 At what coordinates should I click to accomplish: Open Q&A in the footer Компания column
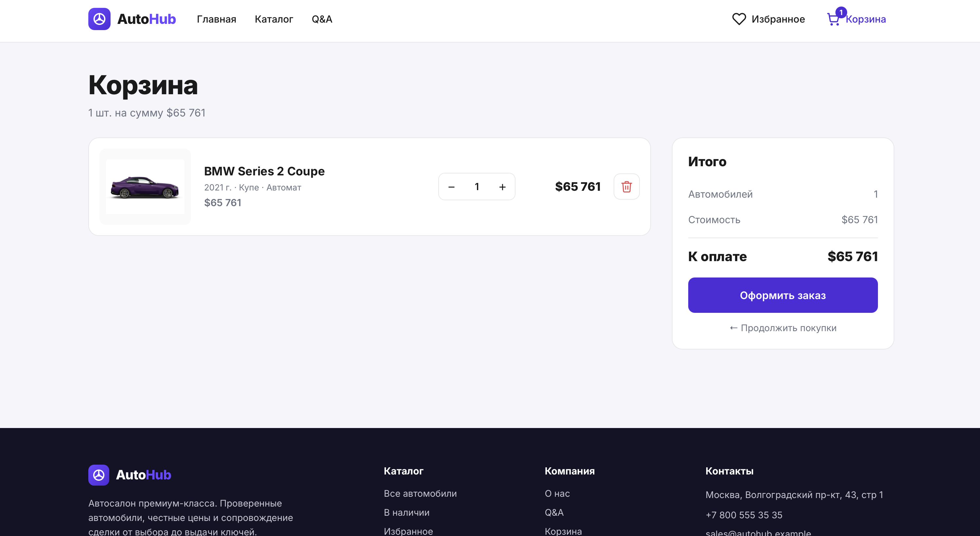point(554,512)
